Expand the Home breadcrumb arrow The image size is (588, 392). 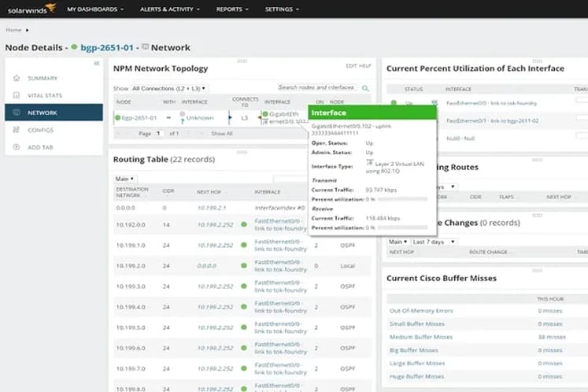click(27, 30)
